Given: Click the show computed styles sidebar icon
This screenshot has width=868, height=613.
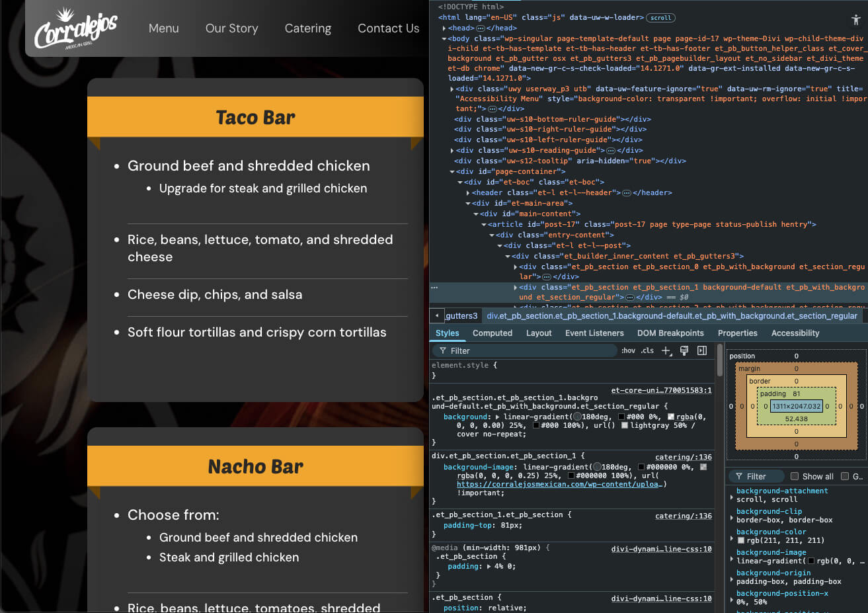Looking at the screenshot, I should click(701, 350).
